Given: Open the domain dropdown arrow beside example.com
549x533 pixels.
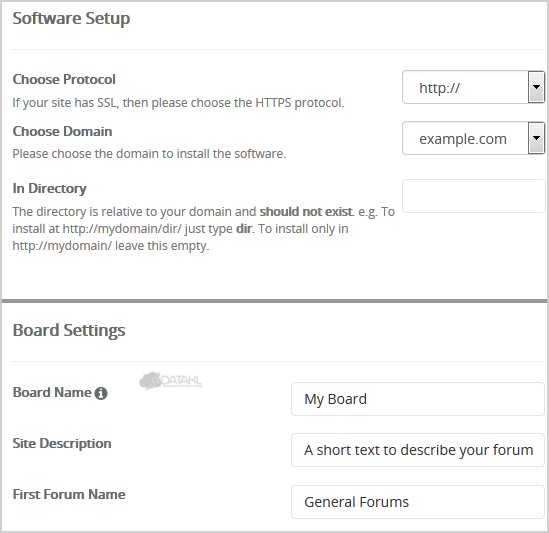Looking at the screenshot, I should pyautogui.click(x=536, y=138).
